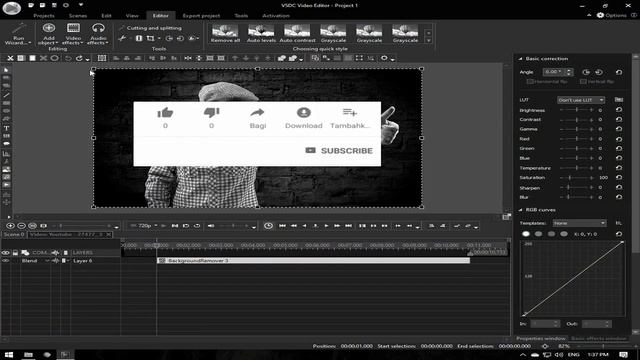This screenshot has width=640, height=360.
Task: Collapse the Basic correction section
Action: point(520,59)
